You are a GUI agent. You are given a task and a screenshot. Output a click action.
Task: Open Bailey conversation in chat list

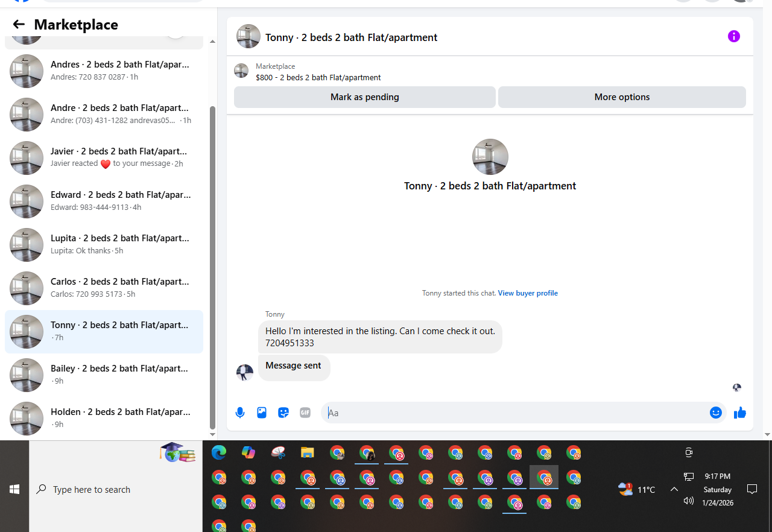[x=104, y=375]
